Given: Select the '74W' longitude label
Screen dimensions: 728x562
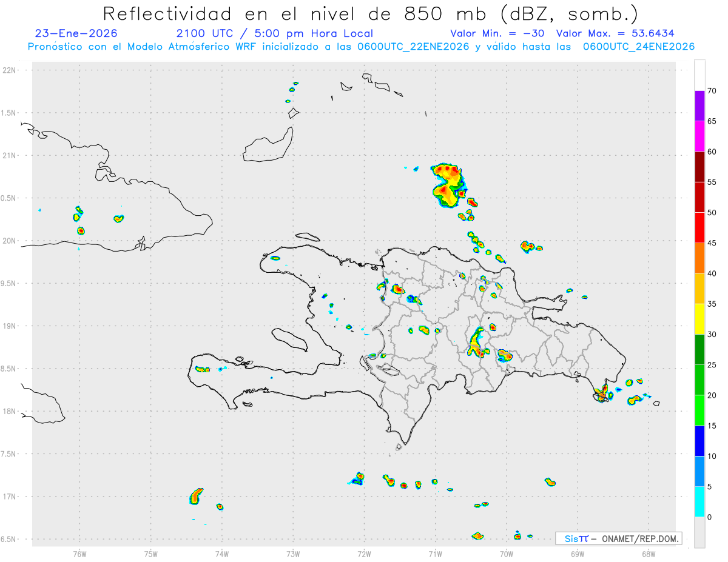Looking at the screenshot, I should pyautogui.click(x=221, y=554).
